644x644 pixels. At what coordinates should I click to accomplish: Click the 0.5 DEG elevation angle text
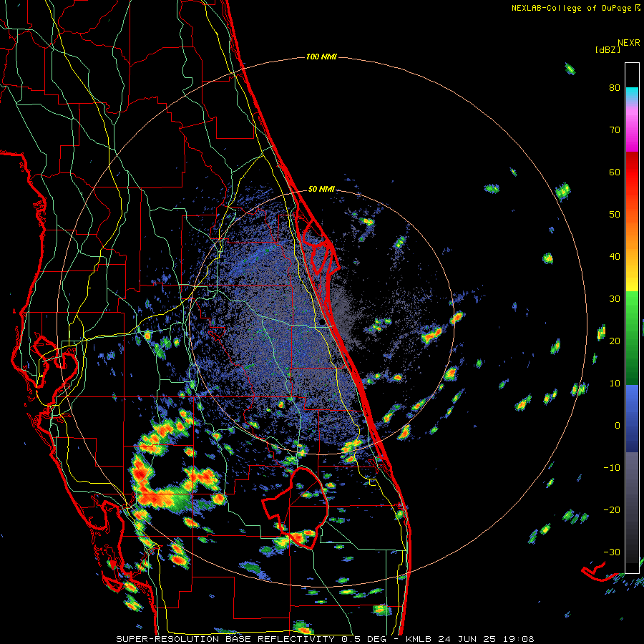[x=364, y=639]
